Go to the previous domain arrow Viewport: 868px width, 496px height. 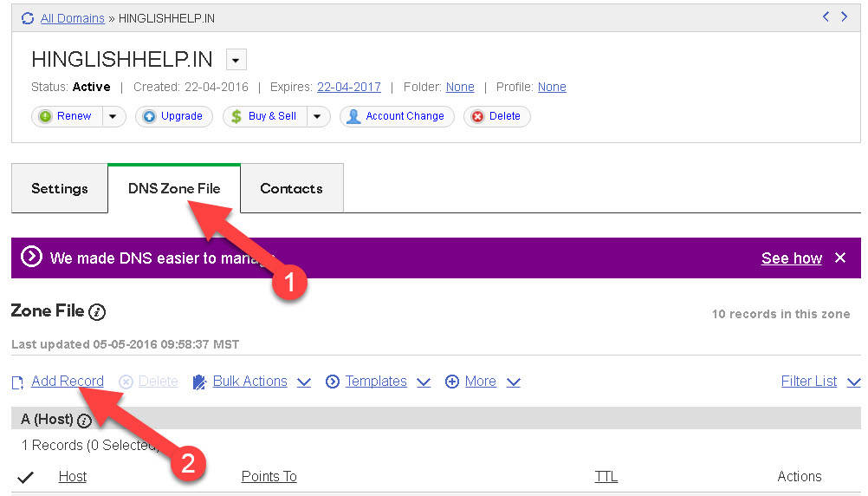(x=826, y=16)
